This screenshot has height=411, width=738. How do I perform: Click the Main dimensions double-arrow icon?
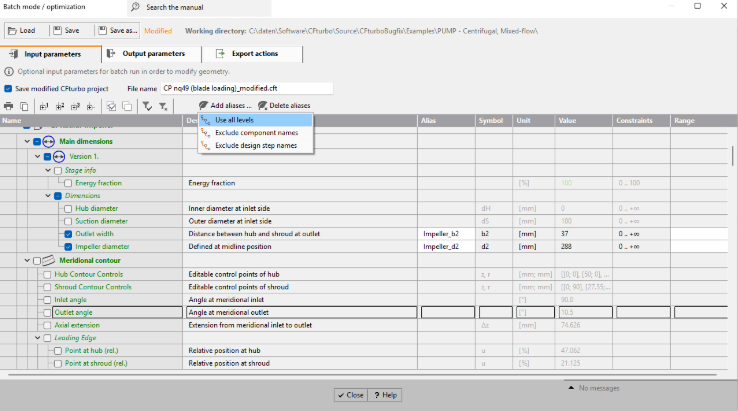click(x=48, y=141)
